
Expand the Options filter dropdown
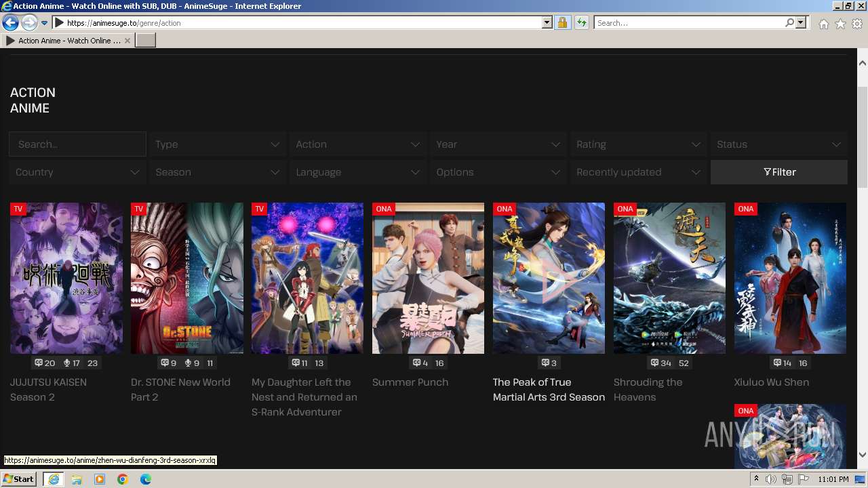[498, 172]
